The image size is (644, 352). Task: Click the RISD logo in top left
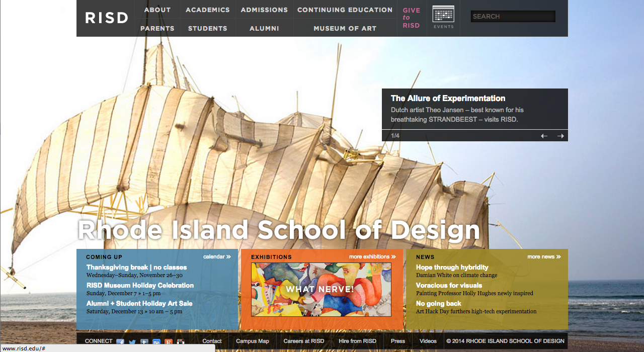(107, 18)
